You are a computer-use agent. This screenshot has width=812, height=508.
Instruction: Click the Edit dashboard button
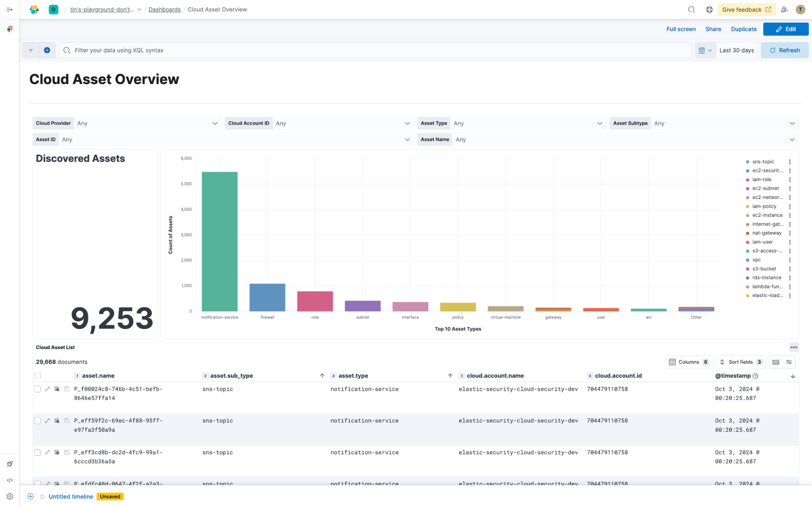pyautogui.click(x=786, y=29)
